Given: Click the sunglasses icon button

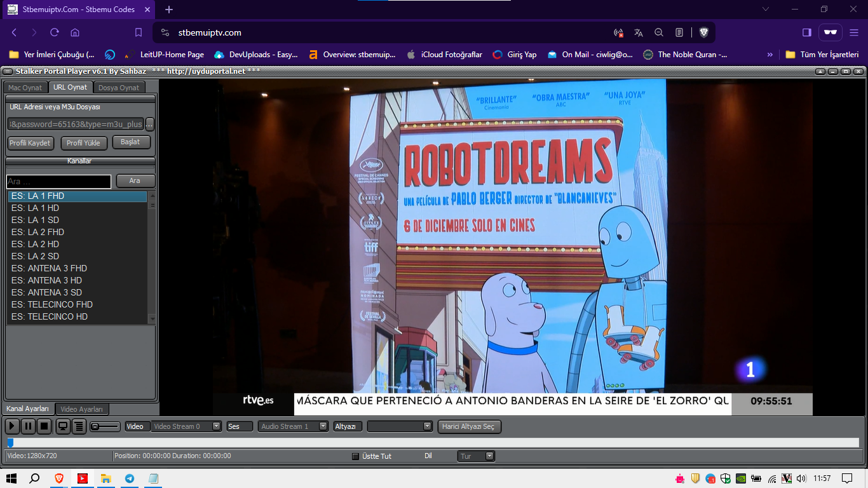Looking at the screenshot, I should point(830,32).
